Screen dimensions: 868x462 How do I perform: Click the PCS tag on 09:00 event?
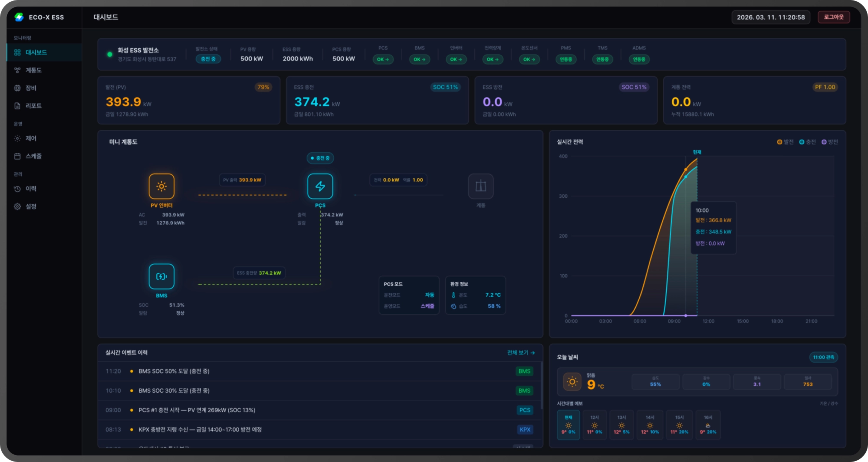(x=525, y=410)
